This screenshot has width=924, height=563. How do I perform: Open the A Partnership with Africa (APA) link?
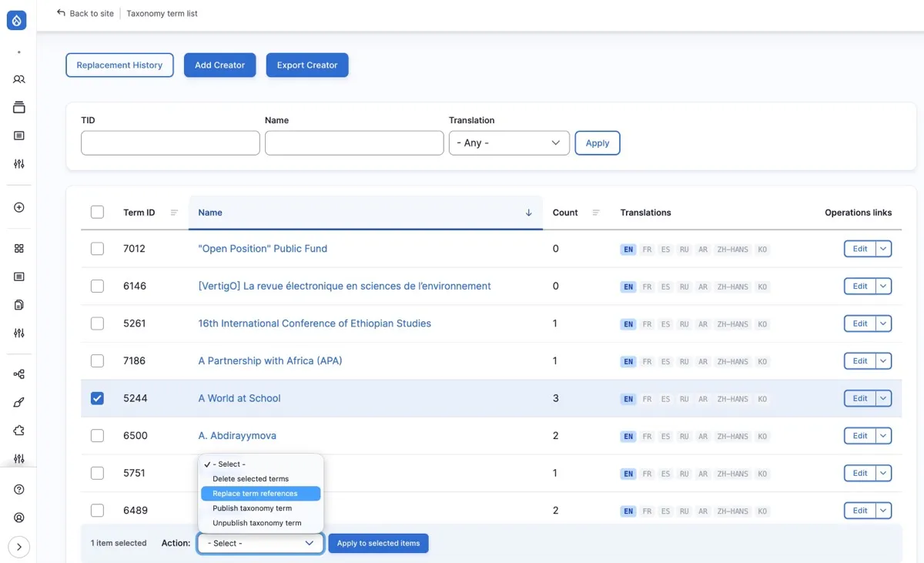click(269, 360)
